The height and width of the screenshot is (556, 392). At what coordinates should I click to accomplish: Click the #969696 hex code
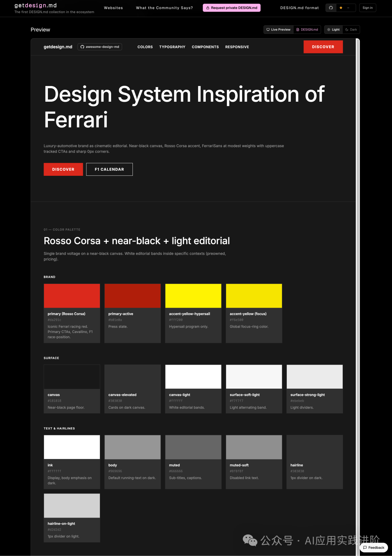point(115,471)
